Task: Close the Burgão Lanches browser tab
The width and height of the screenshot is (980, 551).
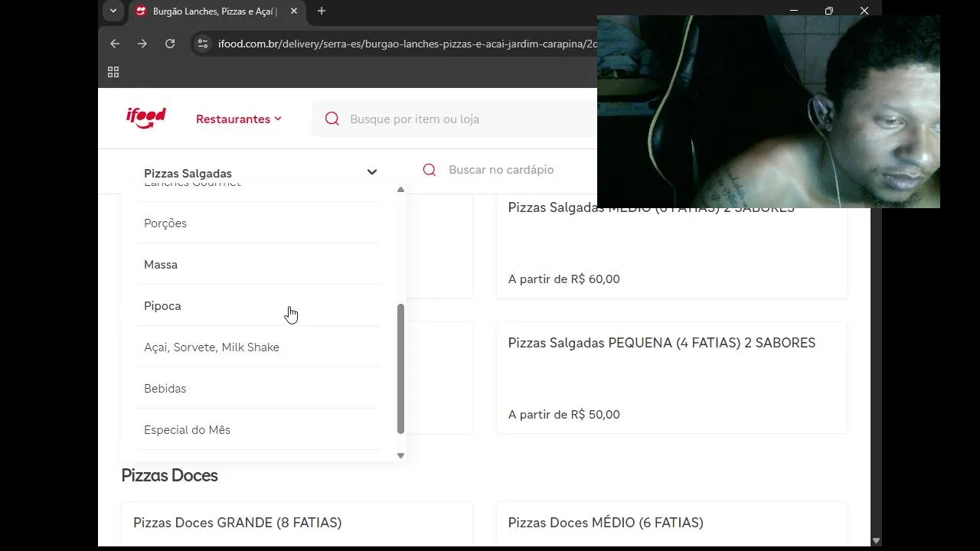Action: pyautogui.click(x=293, y=11)
